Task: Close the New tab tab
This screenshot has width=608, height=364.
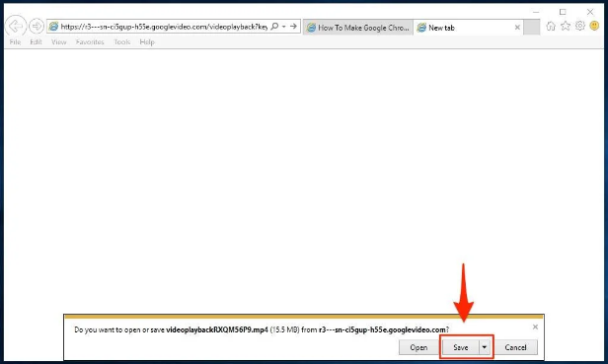Action: coord(517,28)
